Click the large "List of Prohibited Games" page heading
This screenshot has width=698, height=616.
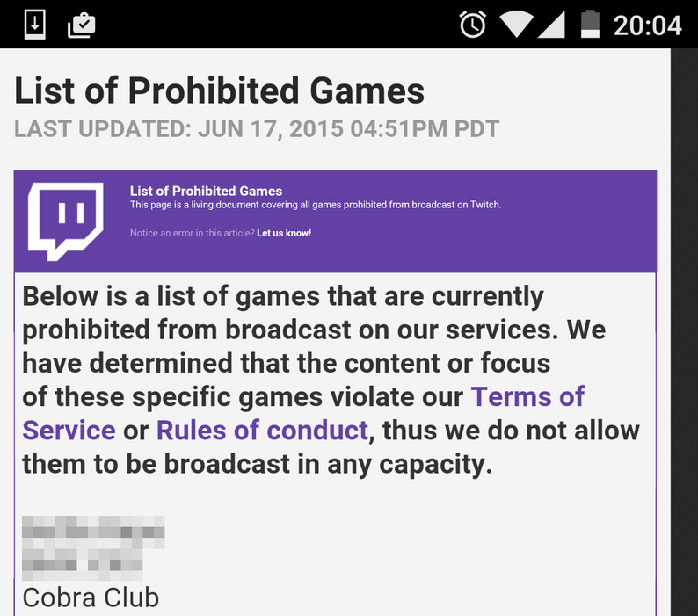click(x=220, y=91)
